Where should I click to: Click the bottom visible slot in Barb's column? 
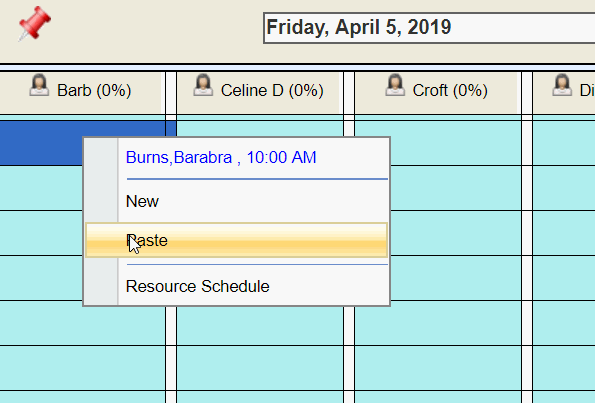coord(82,397)
